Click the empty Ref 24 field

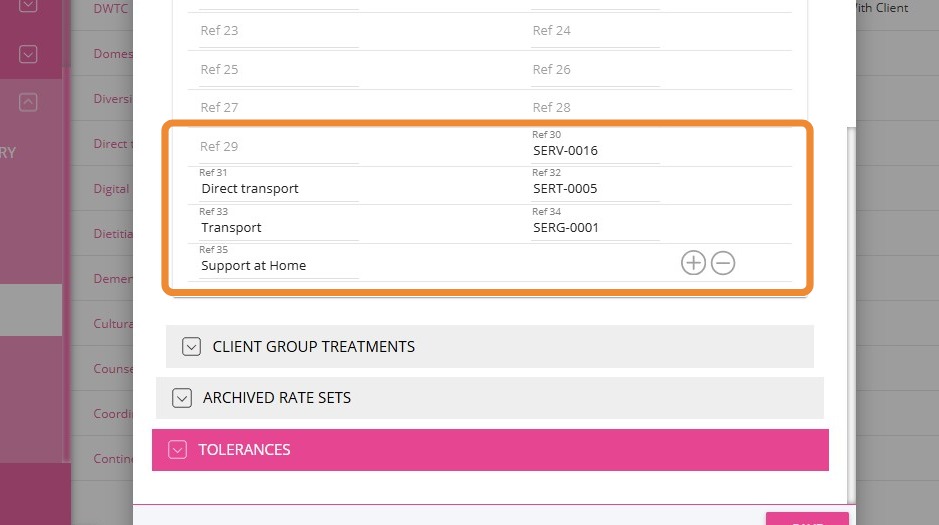594,31
